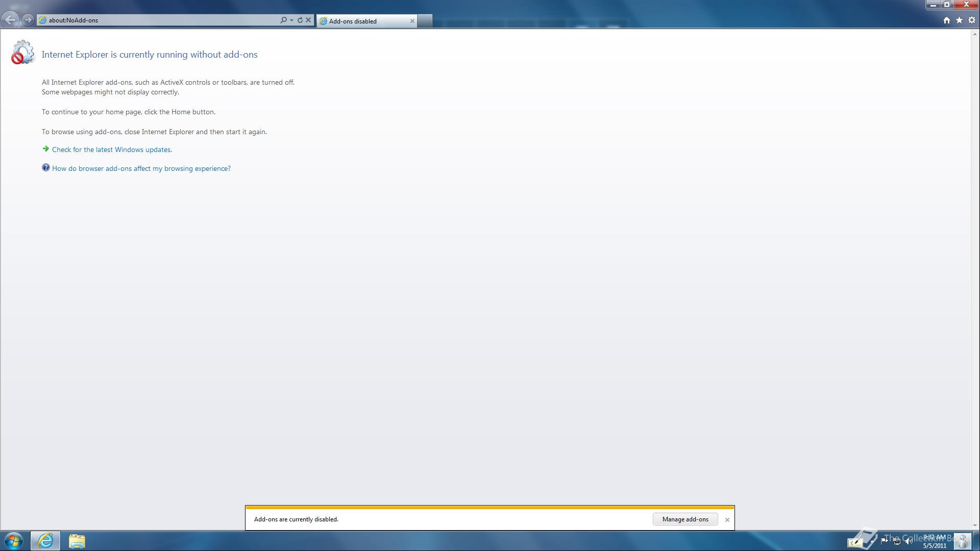Click the vertical scrollbar up arrow

pos(975,34)
